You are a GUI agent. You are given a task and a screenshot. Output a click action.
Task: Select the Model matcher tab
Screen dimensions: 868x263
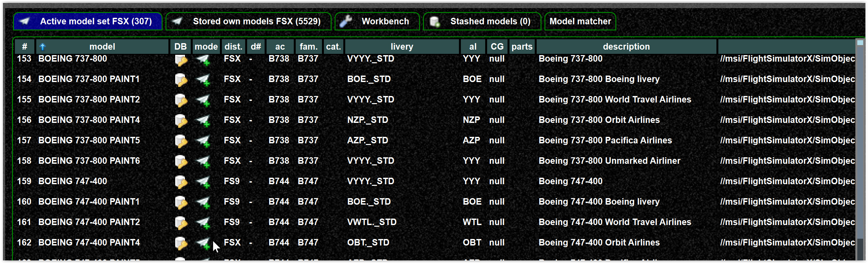click(580, 21)
